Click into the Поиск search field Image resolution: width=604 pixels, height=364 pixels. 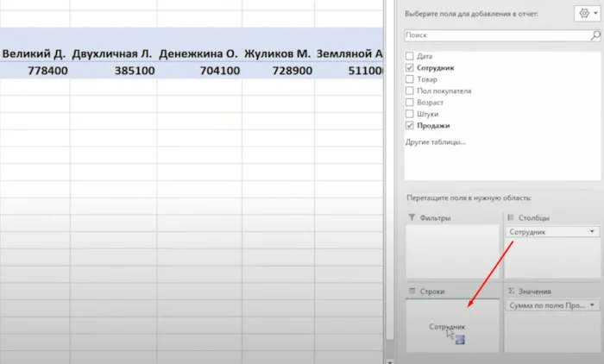coord(496,35)
